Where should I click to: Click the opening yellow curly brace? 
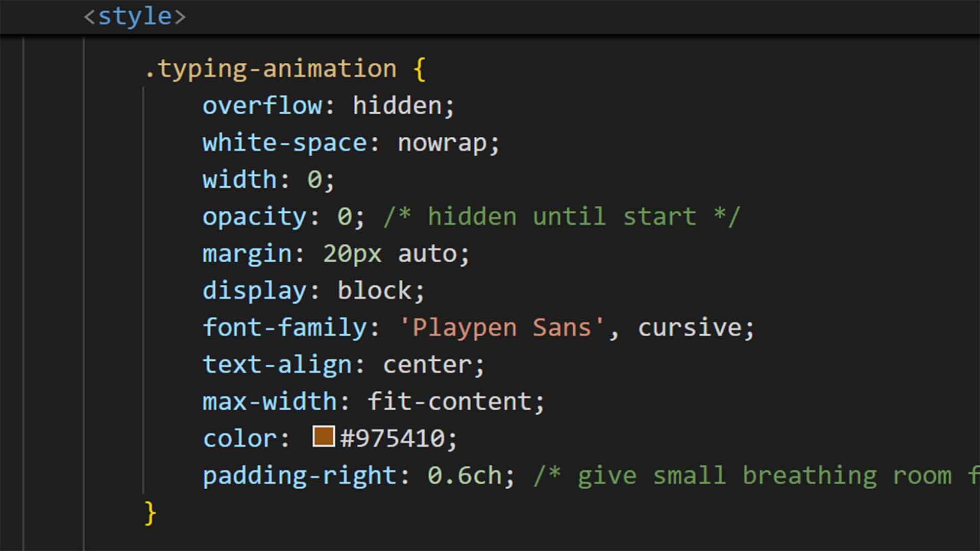click(420, 69)
